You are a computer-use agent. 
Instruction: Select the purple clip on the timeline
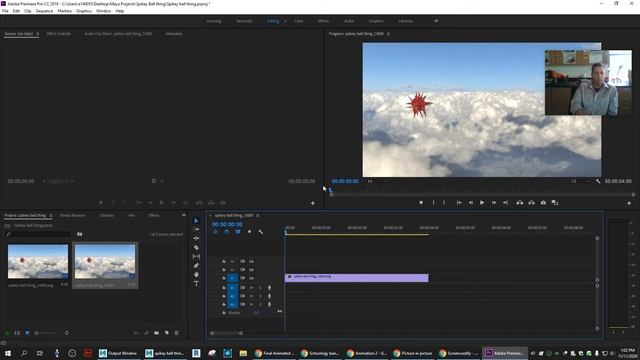[x=356, y=278]
